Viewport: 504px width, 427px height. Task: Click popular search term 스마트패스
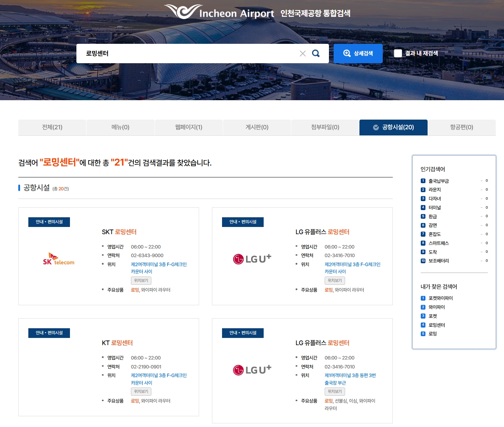click(x=439, y=243)
